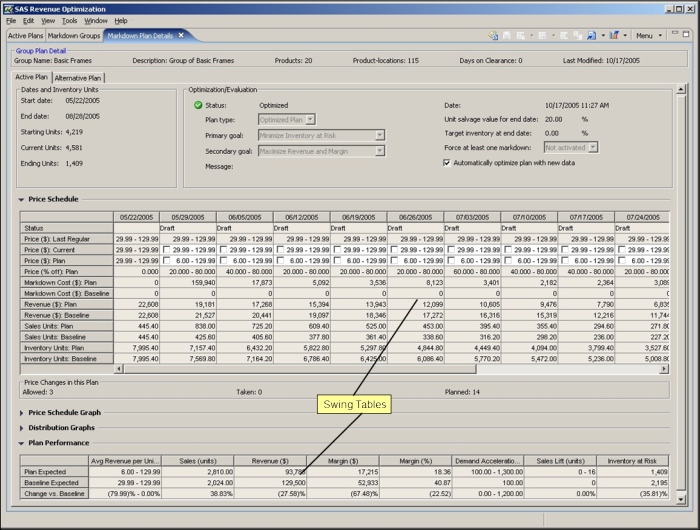Click the green Optimized status check icon
Screen dimensions: 700x530
tap(198, 105)
